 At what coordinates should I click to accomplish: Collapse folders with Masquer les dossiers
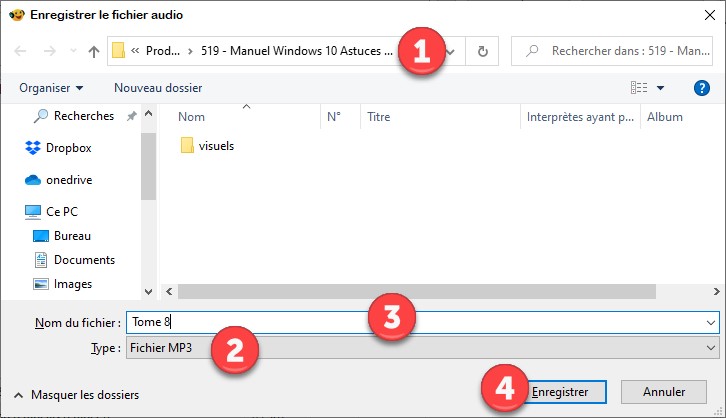(76, 395)
